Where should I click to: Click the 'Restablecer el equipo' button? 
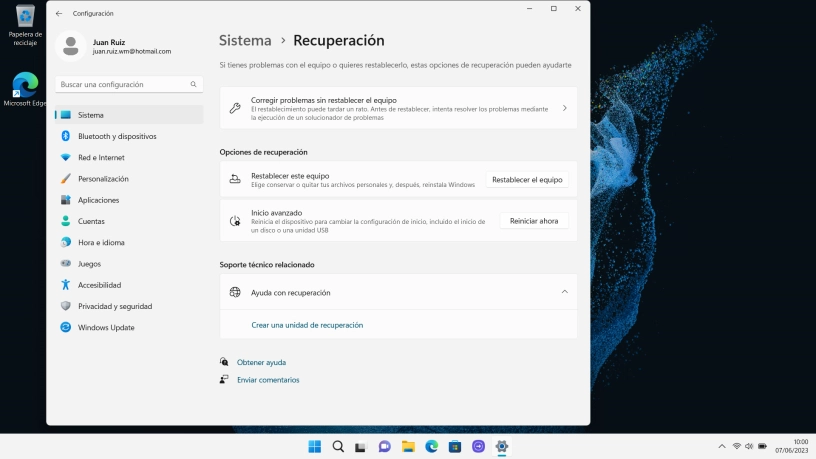pyautogui.click(x=527, y=180)
